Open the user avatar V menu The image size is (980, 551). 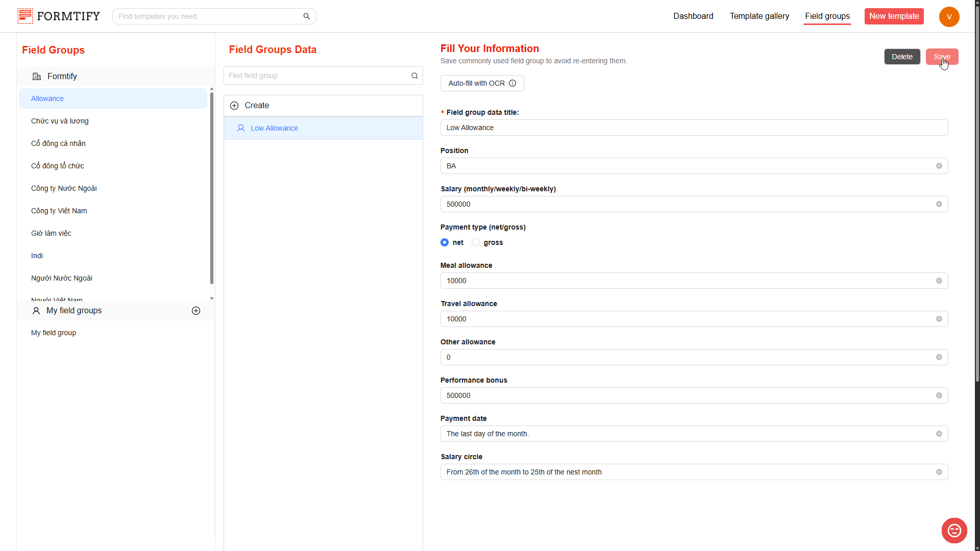(x=949, y=16)
